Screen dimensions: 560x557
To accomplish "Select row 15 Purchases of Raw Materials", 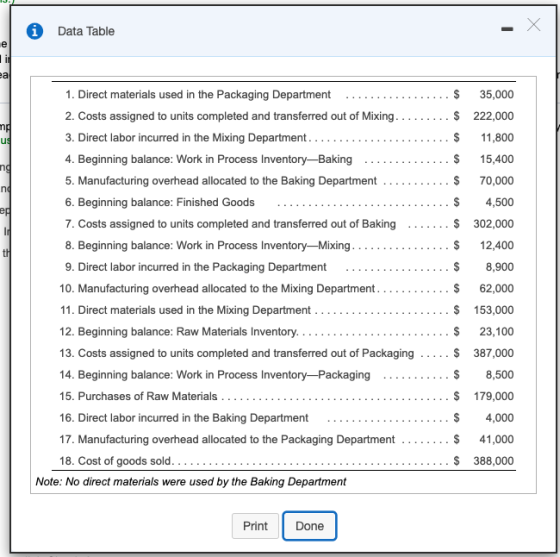I will [x=284, y=396].
